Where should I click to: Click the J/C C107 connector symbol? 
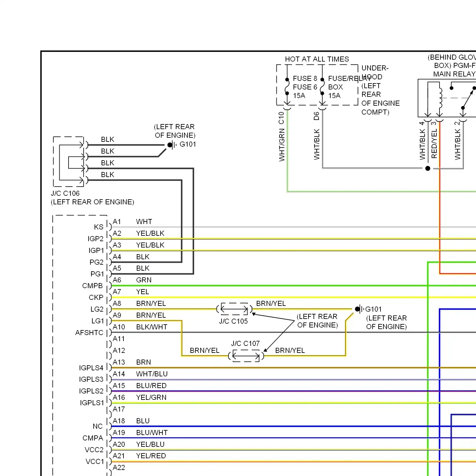tap(246, 356)
